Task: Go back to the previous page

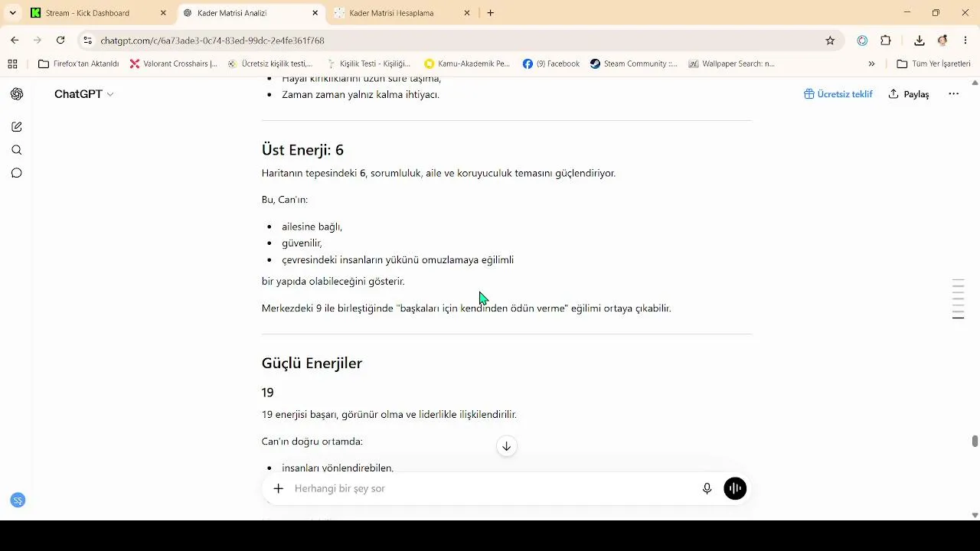Action: tap(15, 41)
